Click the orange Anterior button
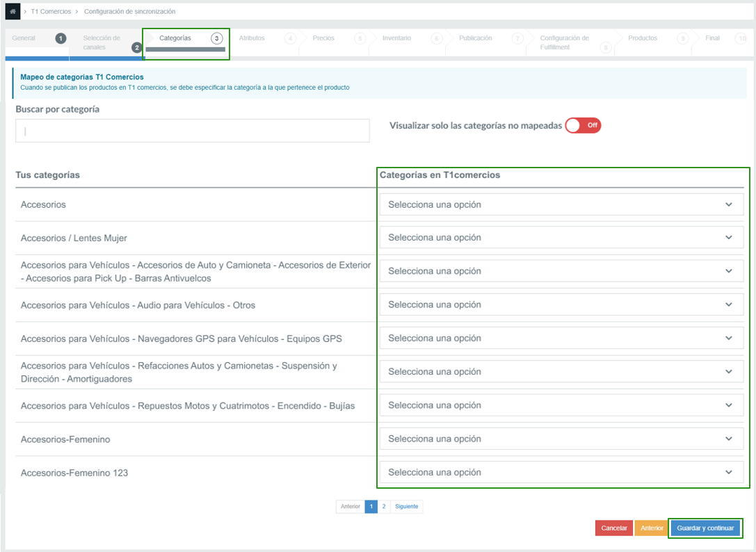This screenshot has width=756, height=552. 652,528
